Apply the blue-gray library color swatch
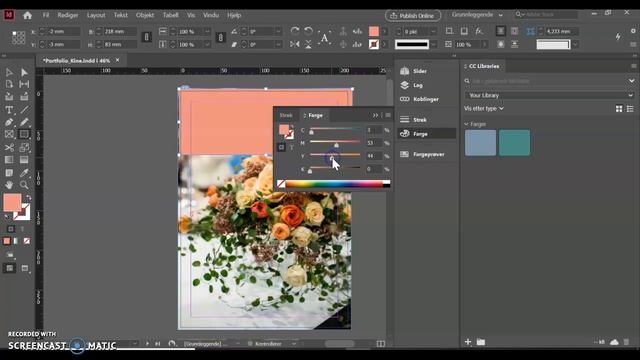Screen dimensions: 640x360 point(480,142)
